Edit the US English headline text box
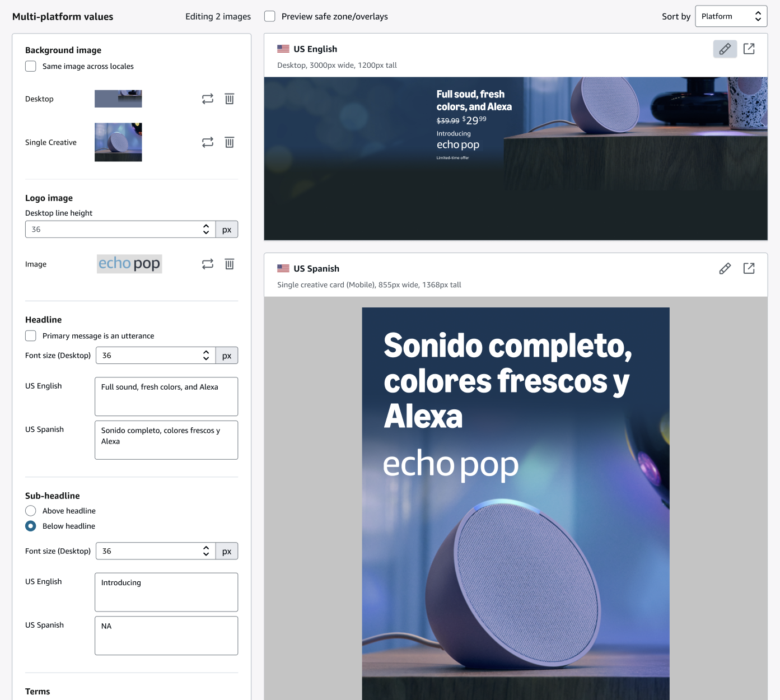This screenshot has height=700, width=780. pos(166,396)
